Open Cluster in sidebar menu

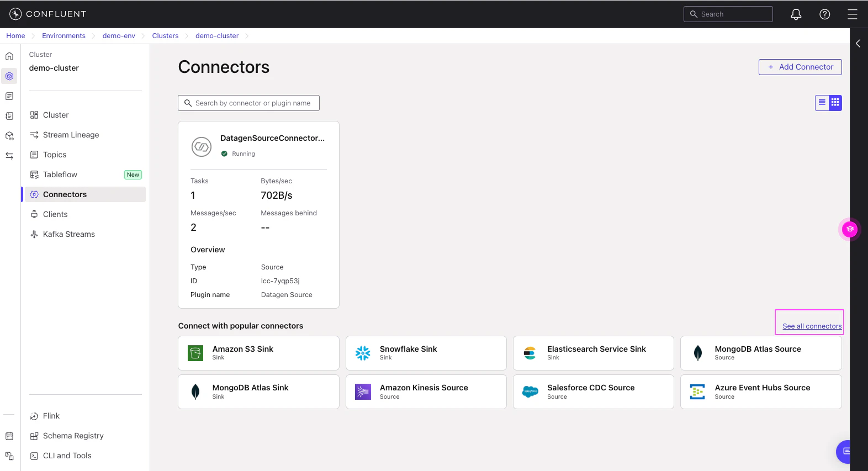coord(85,115)
